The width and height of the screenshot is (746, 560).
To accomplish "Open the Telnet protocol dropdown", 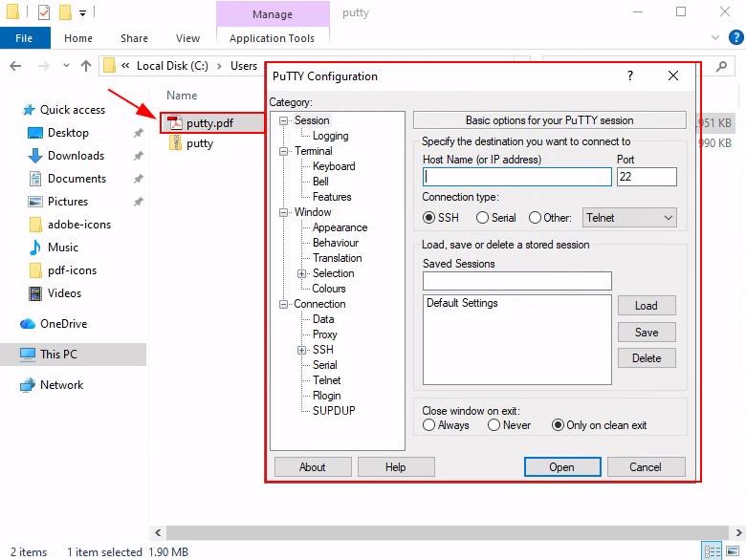I will (x=629, y=218).
